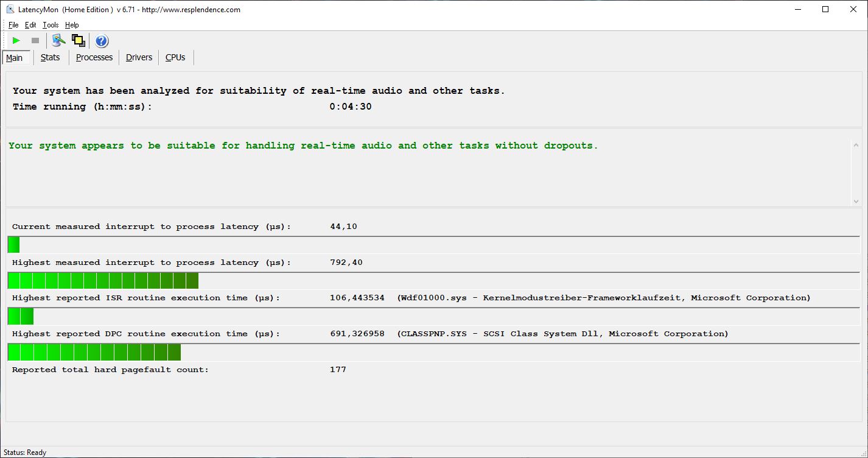Click the 'Reported total hard pagefault count' label
The image size is (868, 458).
[110, 370]
